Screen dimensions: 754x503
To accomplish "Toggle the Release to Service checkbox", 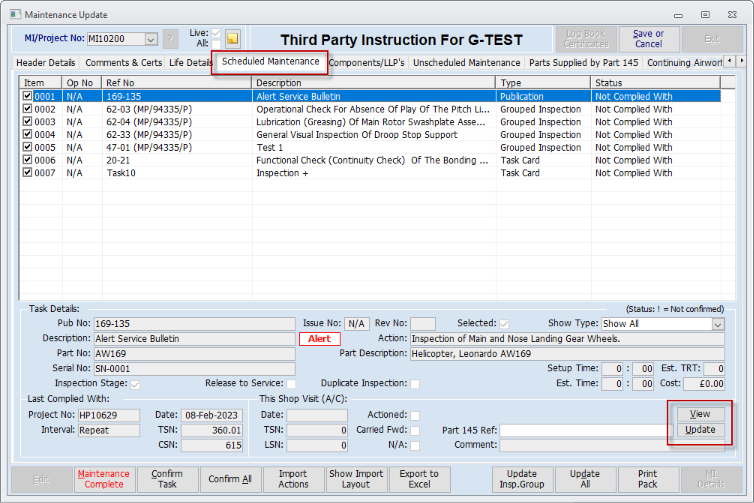I will coord(292,383).
